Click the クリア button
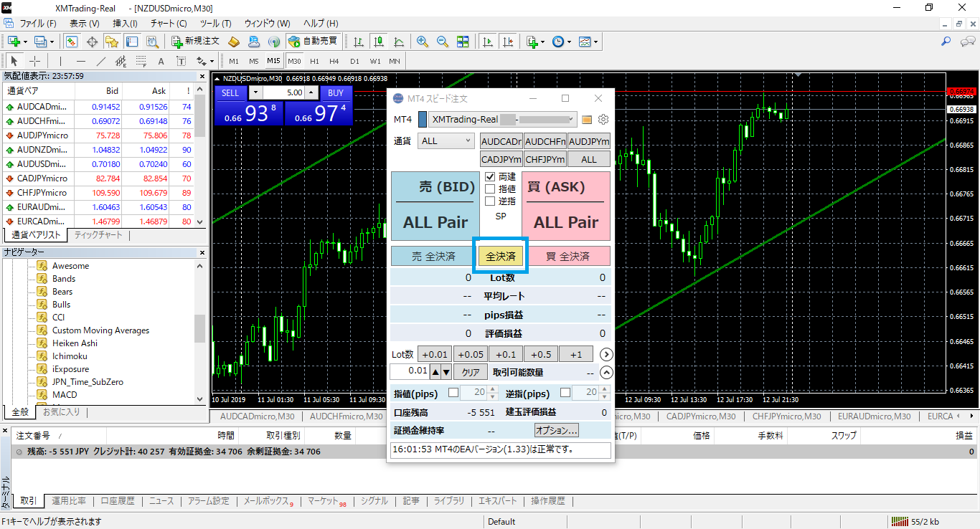The width and height of the screenshot is (980, 529). coord(471,372)
